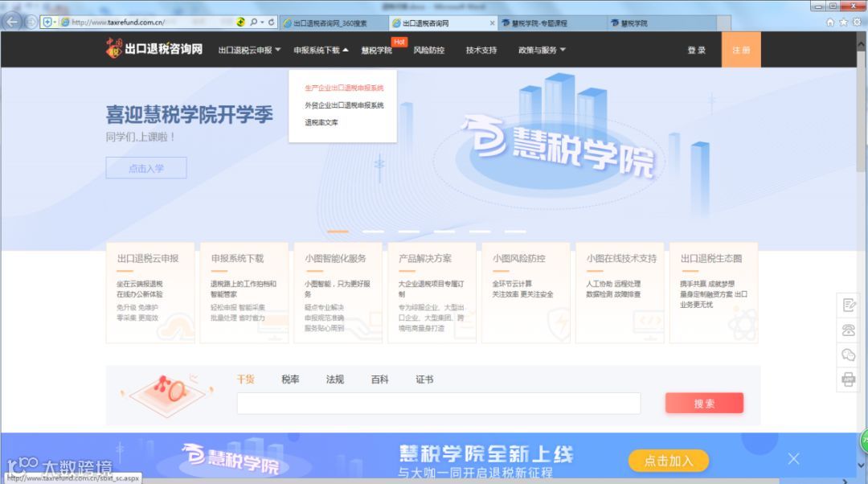Image resolution: width=868 pixels, height=484 pixels.
Task: Go forward using the browser forward arrow
Action: (x=31, y=23)
